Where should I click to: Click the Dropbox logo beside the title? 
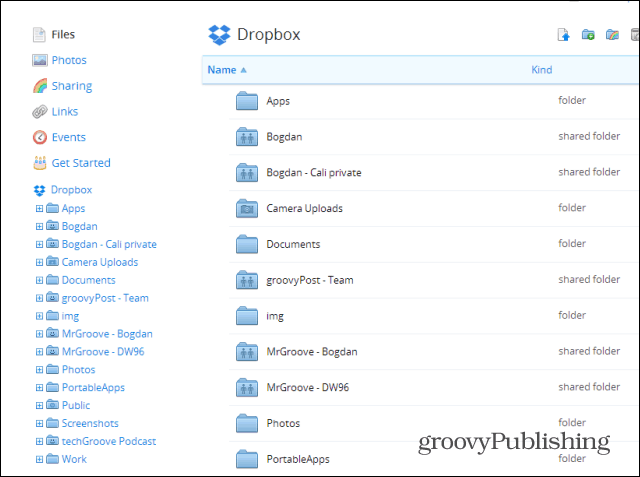(219, 35)
